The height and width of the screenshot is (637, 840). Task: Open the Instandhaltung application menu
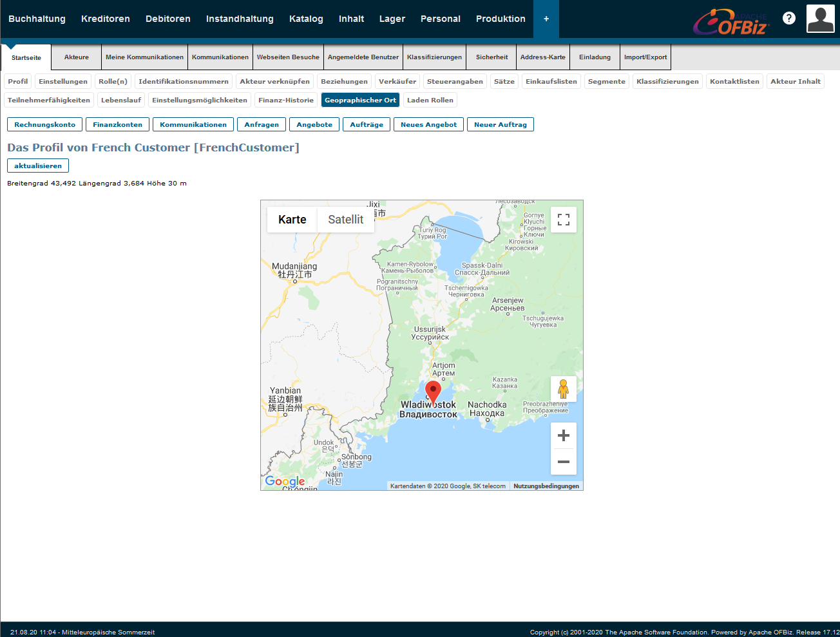[x=240, y=19]
